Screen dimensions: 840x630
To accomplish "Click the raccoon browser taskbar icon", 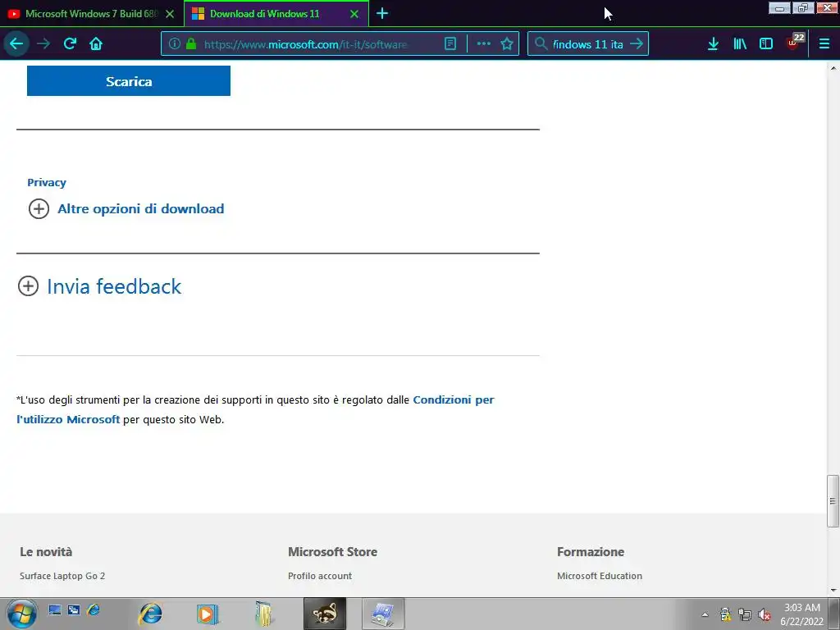I will pyautogui.click(x=325, y=614).
